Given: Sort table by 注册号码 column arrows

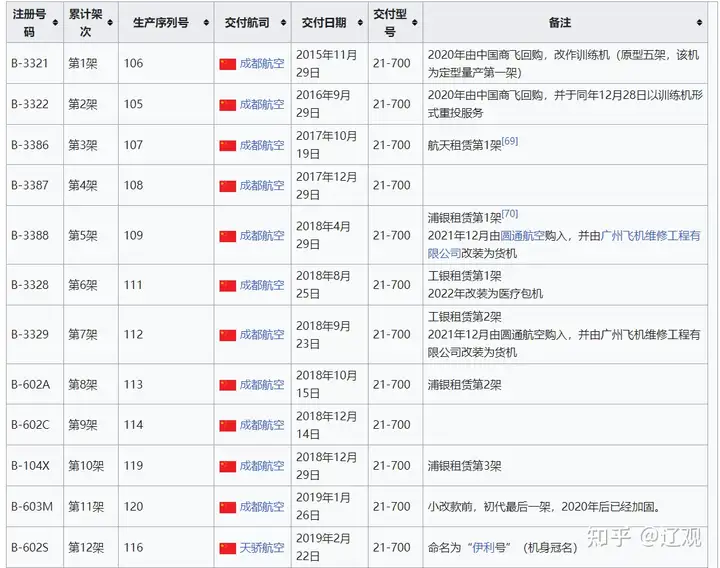Looking at the screenshot, I should click(55, 22).
